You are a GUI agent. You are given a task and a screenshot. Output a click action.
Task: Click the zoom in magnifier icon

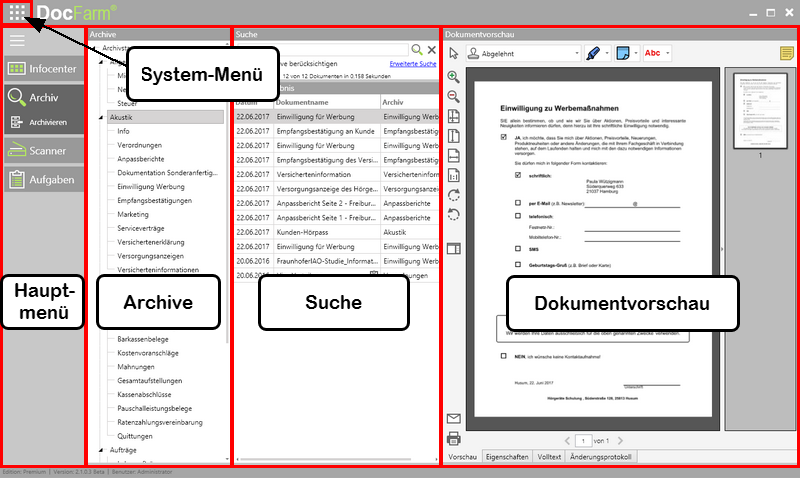453,77
